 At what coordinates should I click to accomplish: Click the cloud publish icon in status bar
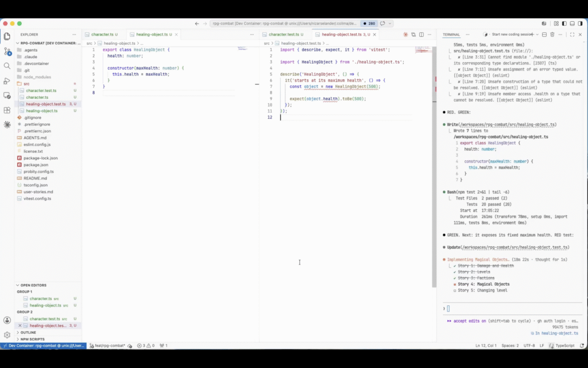tap(130, 346)
